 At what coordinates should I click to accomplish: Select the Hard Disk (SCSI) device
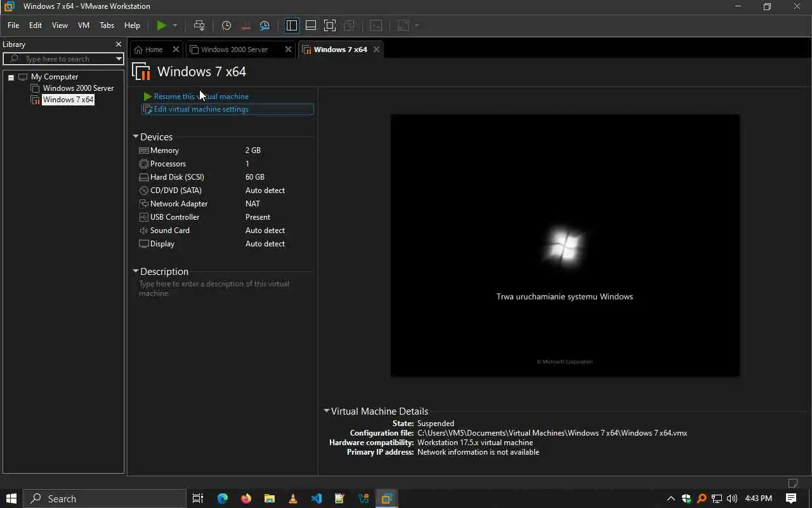tap(225, 177)
